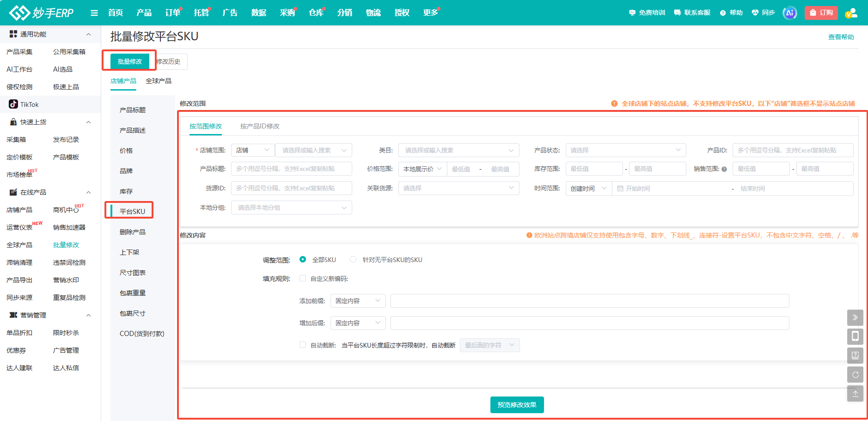Open the 店铺 scope type dropdown
Image resolution: width=868 pixels, height=421 pixels.
(253, 150)
